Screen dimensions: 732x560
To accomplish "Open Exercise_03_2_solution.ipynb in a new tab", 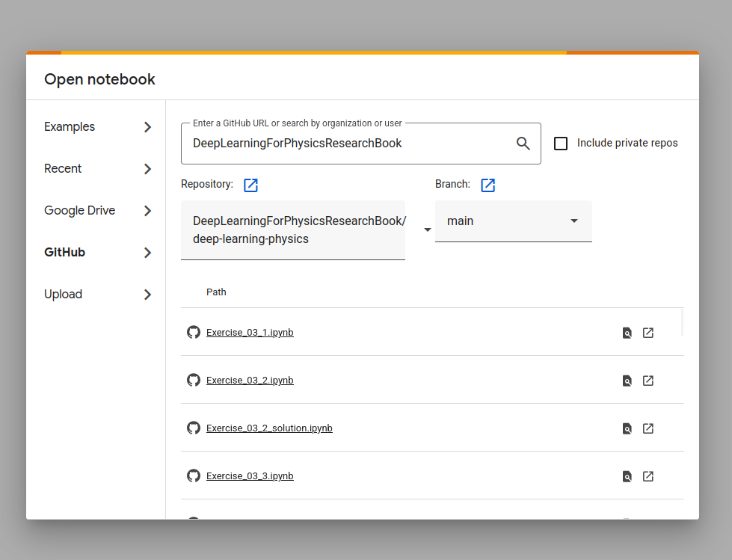I will (x=648, y=428).
